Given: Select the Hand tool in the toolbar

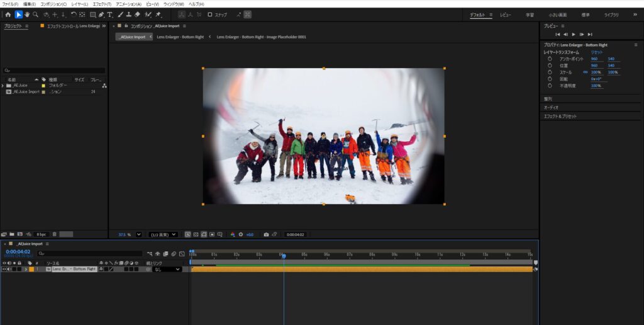Looking at the screenshot, I should pos(27,14).
